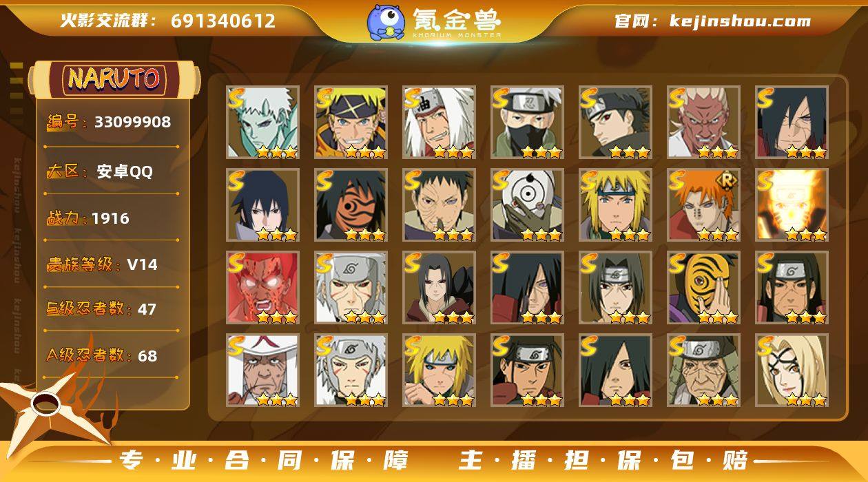Open the kejinshou.com official website link
The width and height of the screenshot is (868, 482).
pyautogui.click(x=713, y=21)
